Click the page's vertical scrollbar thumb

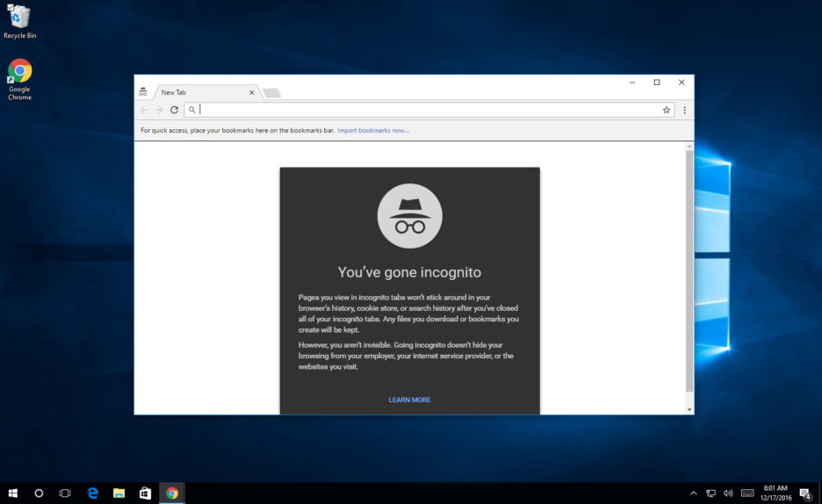pyautogui.click(x=689, y=270)
